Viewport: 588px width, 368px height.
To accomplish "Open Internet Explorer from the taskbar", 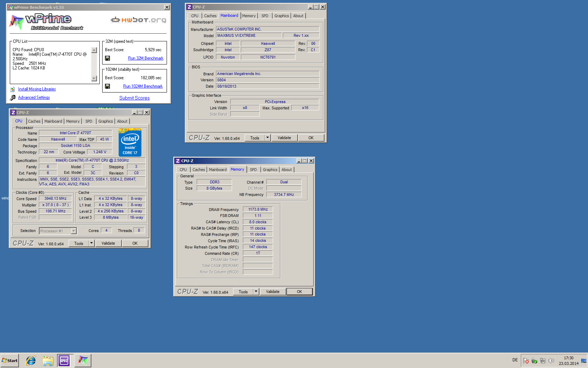I will [31, 360].
